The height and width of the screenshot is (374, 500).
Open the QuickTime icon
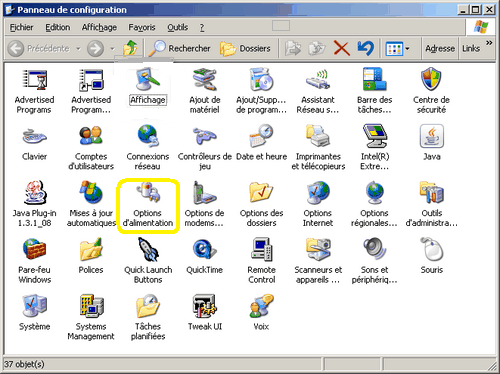(x=204, y=250)
